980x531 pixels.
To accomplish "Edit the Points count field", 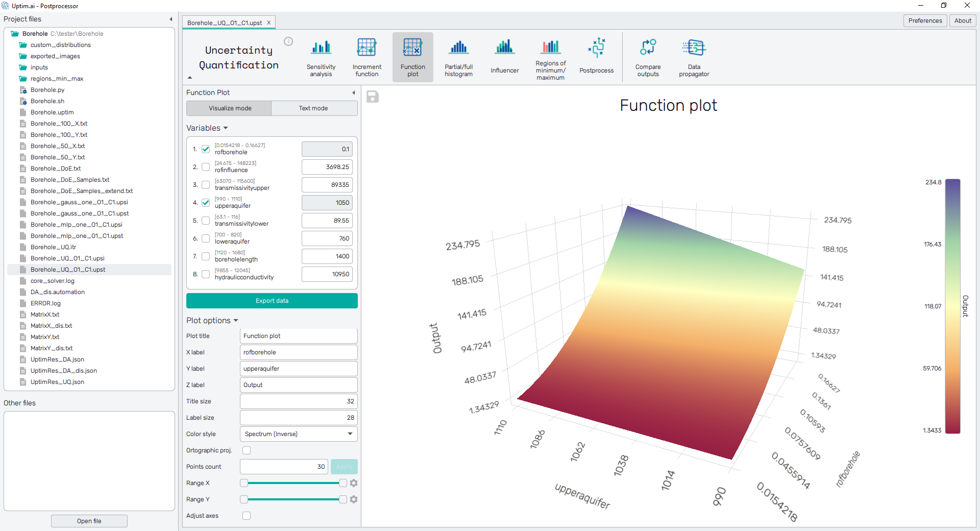I will pos(284,467).
